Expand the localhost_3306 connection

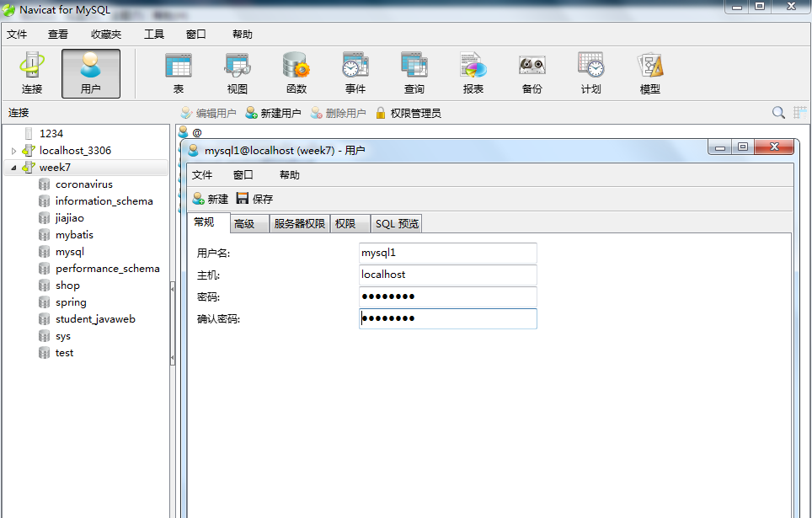click(14, 151)
